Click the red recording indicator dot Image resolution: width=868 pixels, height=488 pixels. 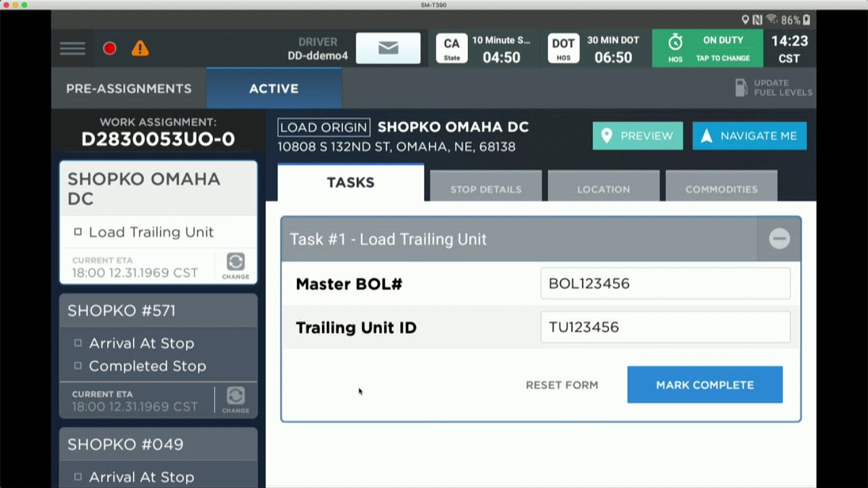109,48
